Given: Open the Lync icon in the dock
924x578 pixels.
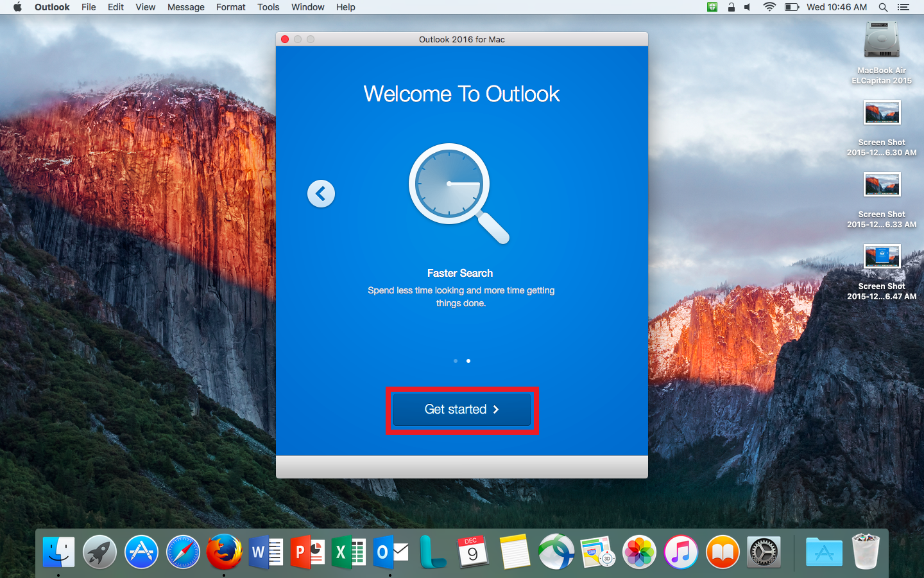Looking at the screenshot, I should pos(432,552).
